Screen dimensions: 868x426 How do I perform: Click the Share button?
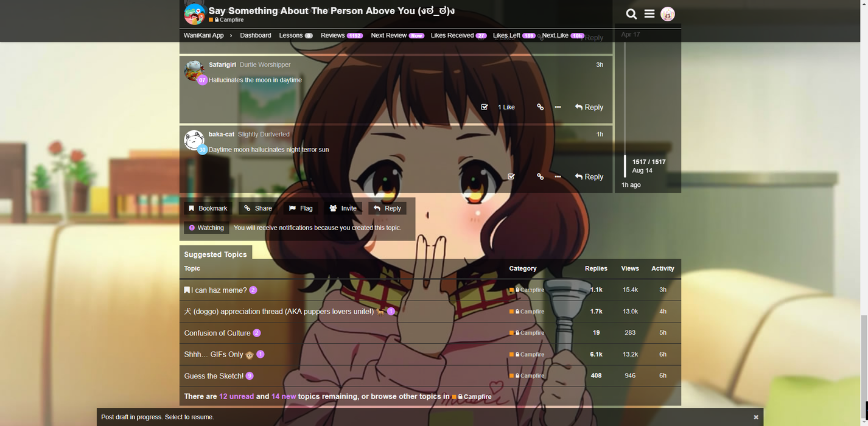click(258, 208)
